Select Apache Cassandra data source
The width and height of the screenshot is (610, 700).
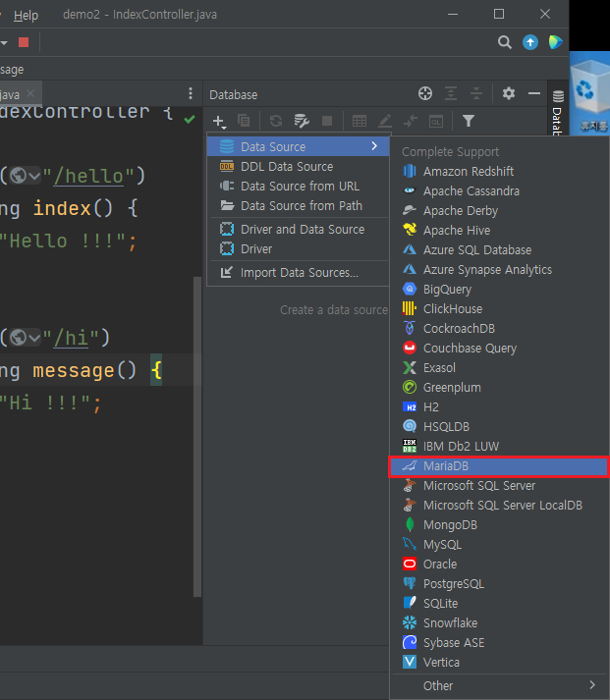pyautogui.click(x=500, y=191)
